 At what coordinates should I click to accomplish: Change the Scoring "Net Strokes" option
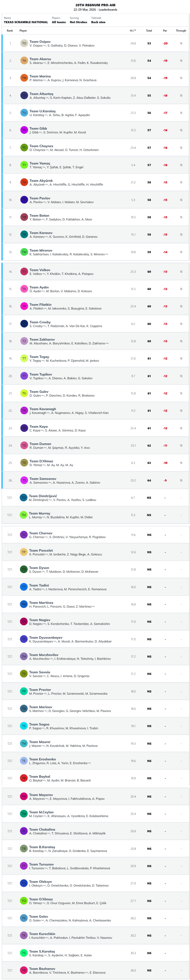tap(78, 22)
